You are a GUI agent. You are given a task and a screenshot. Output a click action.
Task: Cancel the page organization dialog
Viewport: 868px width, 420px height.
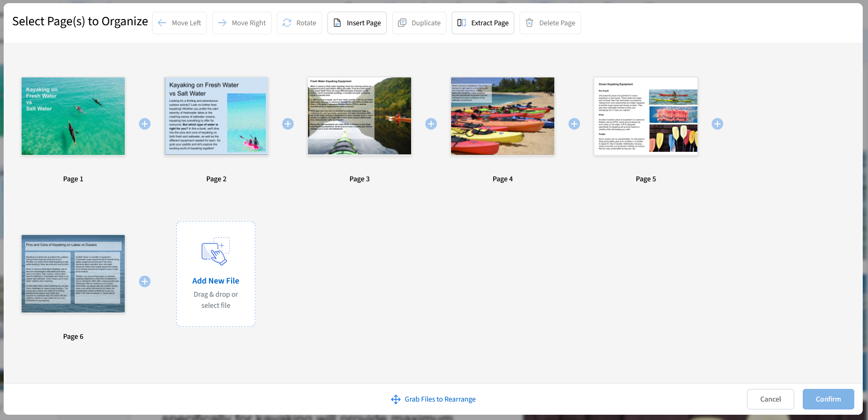coord(771,399)
